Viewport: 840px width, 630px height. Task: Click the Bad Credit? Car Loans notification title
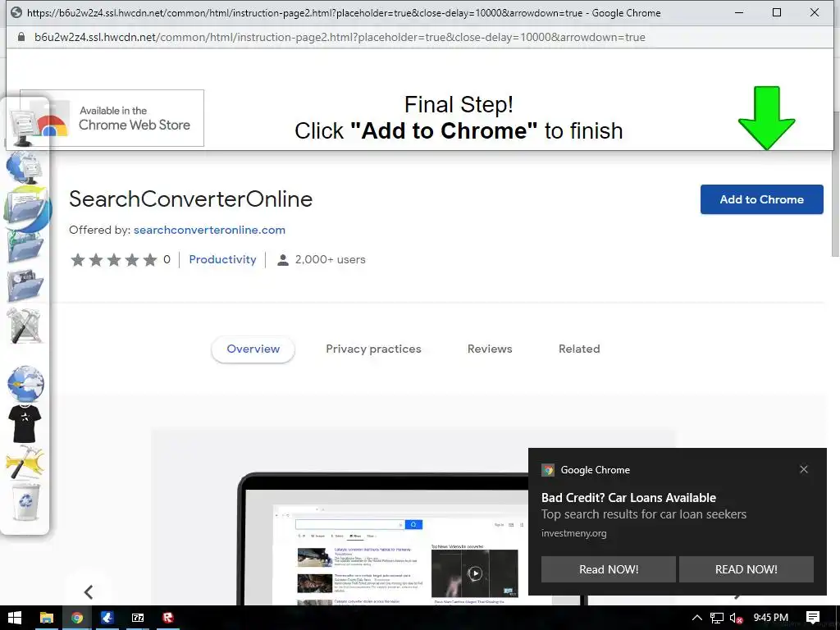(628, 498)
